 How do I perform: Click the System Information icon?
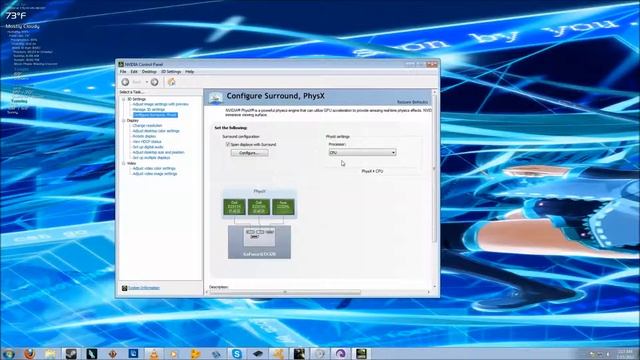124,288
